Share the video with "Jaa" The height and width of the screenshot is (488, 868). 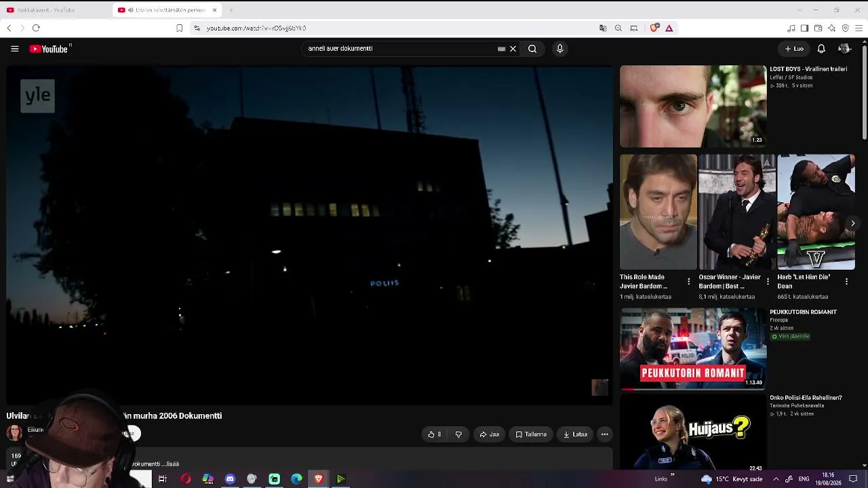(489, 434)
